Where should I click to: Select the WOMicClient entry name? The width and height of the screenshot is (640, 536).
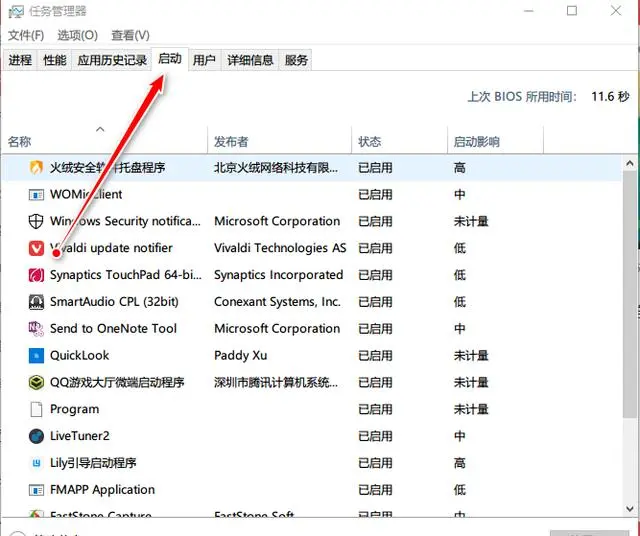coord(86,194)
